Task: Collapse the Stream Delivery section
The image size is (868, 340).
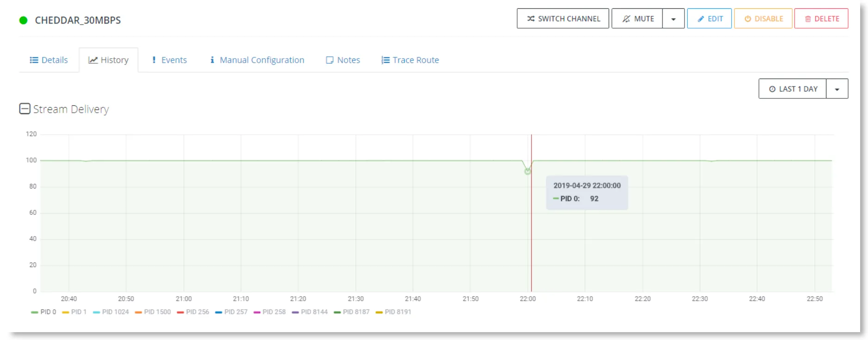Action: [x=24, y=109]
